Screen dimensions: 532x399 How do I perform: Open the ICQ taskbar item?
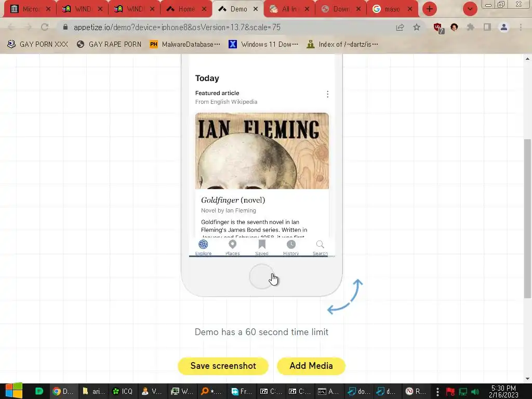click(x=123, y=391)
